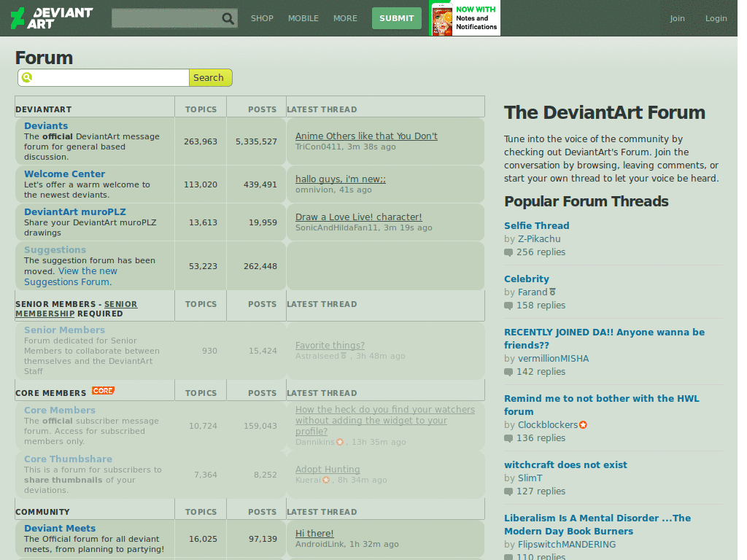Visit FlipswitchMANDERING's profile

tap(566, 544)
